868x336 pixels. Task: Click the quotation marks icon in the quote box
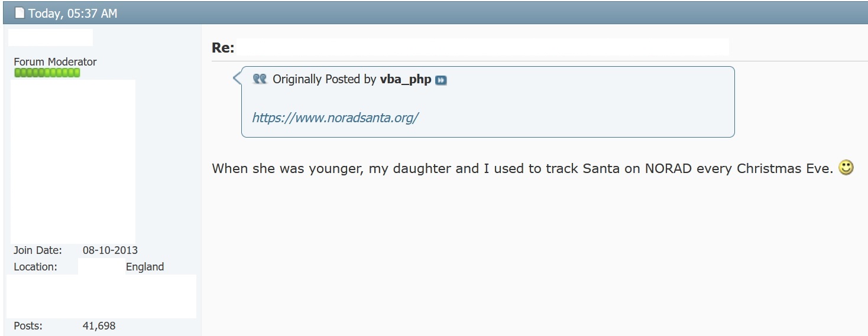[x=260, y=79]
